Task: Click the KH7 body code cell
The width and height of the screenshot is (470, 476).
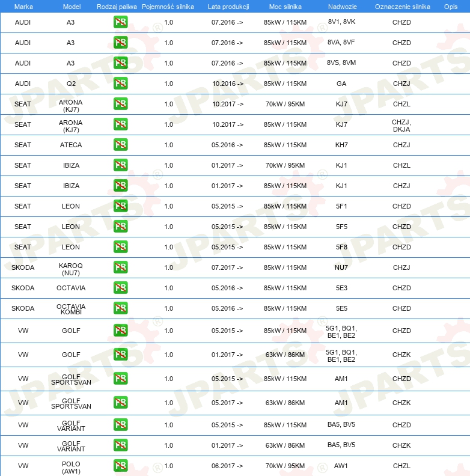Action: point(341,145)
